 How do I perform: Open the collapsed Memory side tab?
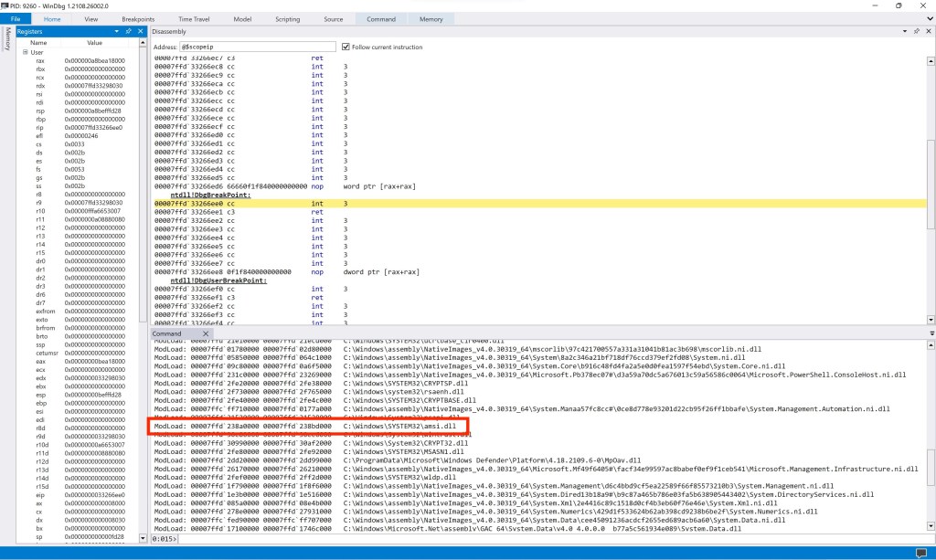(x=8, y=38)
